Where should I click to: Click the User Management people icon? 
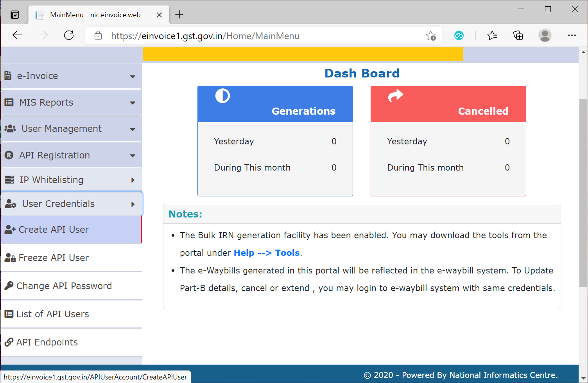pyautogui.click(x=9, y=128)
